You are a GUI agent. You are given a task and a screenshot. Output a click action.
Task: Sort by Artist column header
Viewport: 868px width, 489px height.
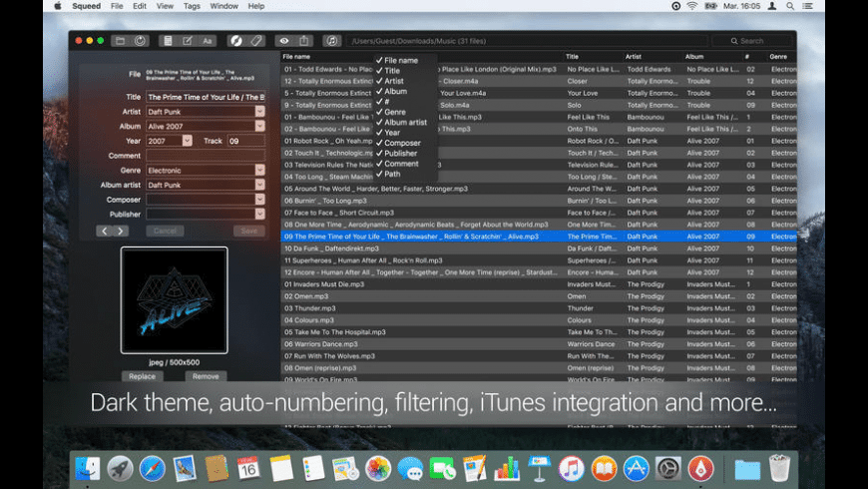click(x=651, y=57)
